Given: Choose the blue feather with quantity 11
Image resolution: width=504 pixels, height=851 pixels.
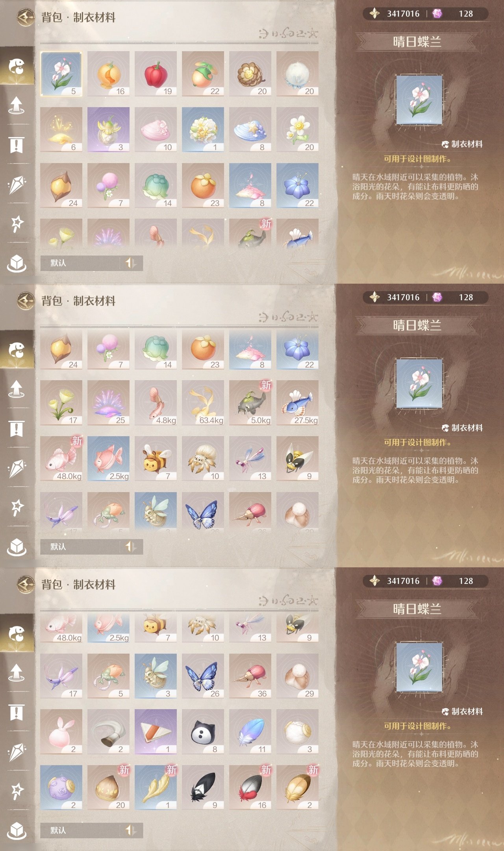Looking at the screenshot, I should click(250, 732).
